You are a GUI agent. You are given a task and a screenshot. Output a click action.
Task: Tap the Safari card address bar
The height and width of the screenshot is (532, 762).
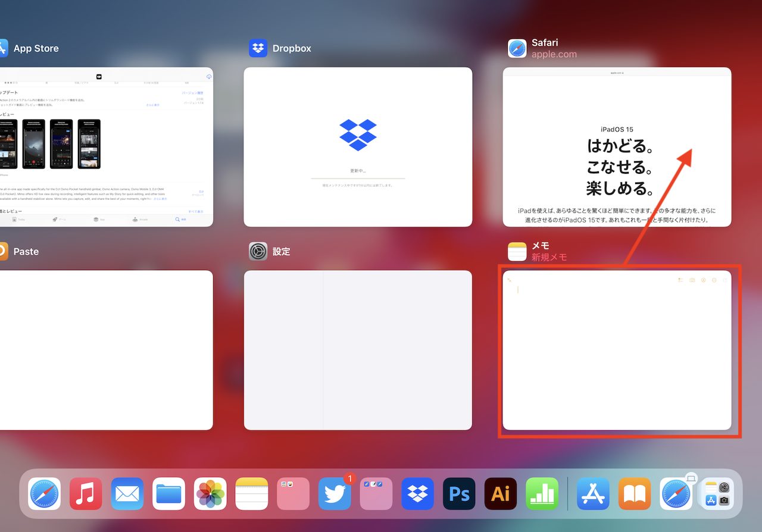[617, 72]
